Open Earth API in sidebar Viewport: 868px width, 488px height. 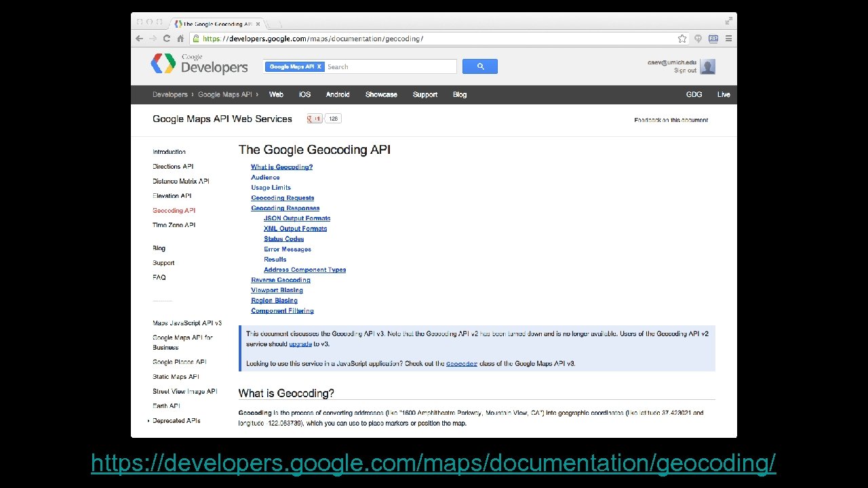point(166,406)
